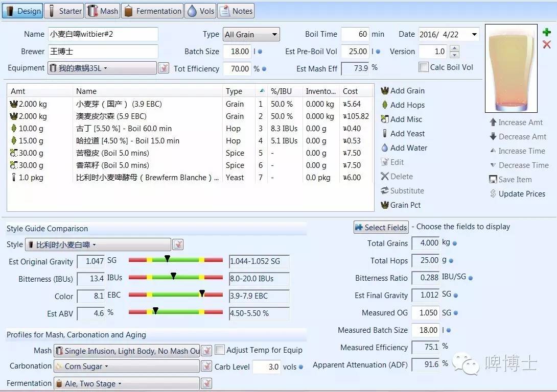
Task: Click the Add Hops icon button
Action: coord(385,105)
